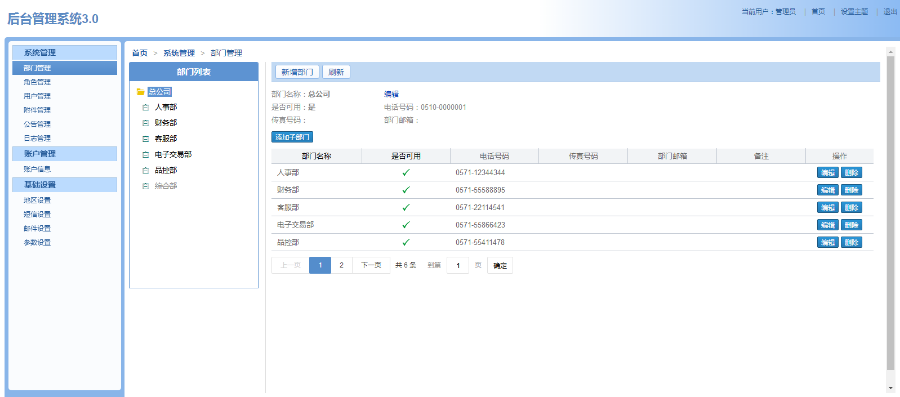This screenshot has height=397, width=900.
Task: Click the tree node icon beside 电子交易部
Action: 145,154
